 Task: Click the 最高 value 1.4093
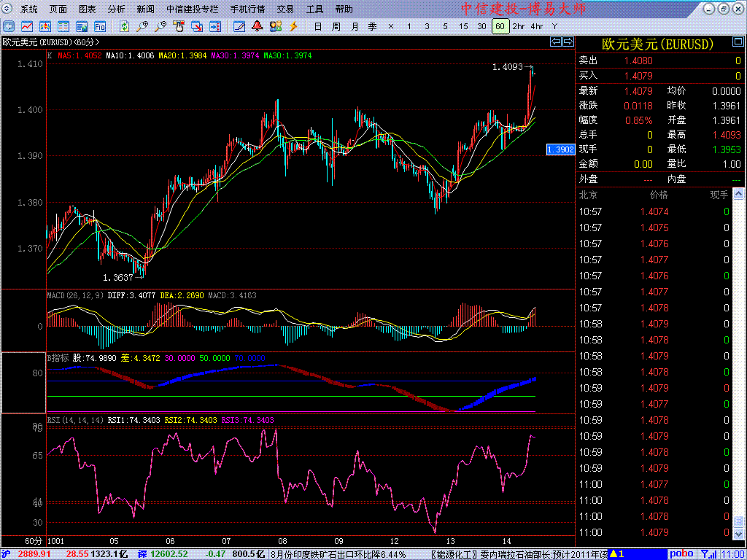pos(727,135)
